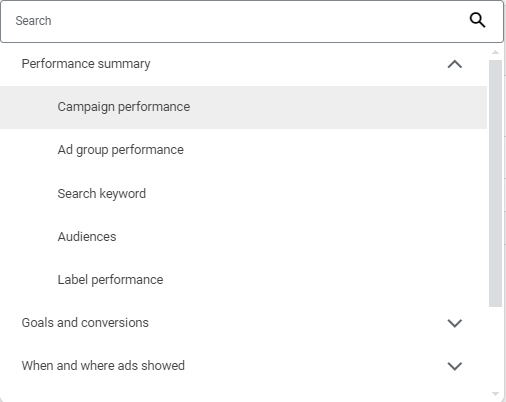Click the vertical scrollbar thumb
Screen dimensions: 506x402
pyautogui.click(x=495, y=183)
